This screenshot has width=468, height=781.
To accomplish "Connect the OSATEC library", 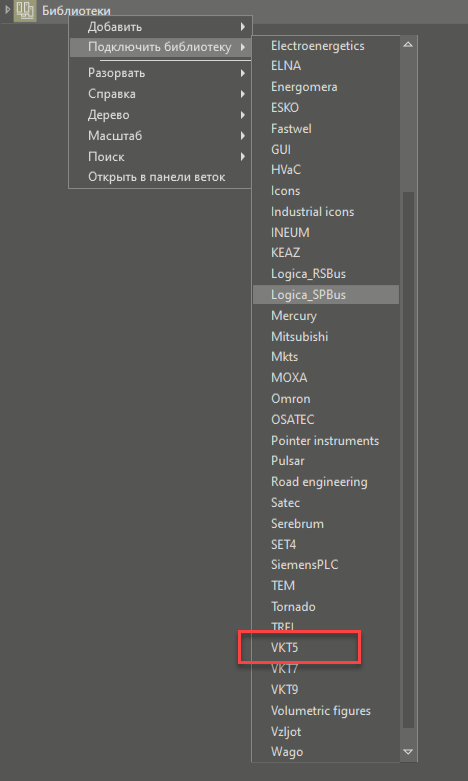I will pyautogui.click(x=326, y=420).
